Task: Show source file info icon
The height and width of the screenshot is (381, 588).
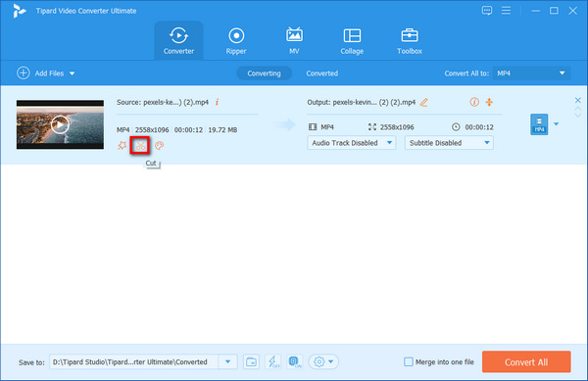Action: coord(217,102)
